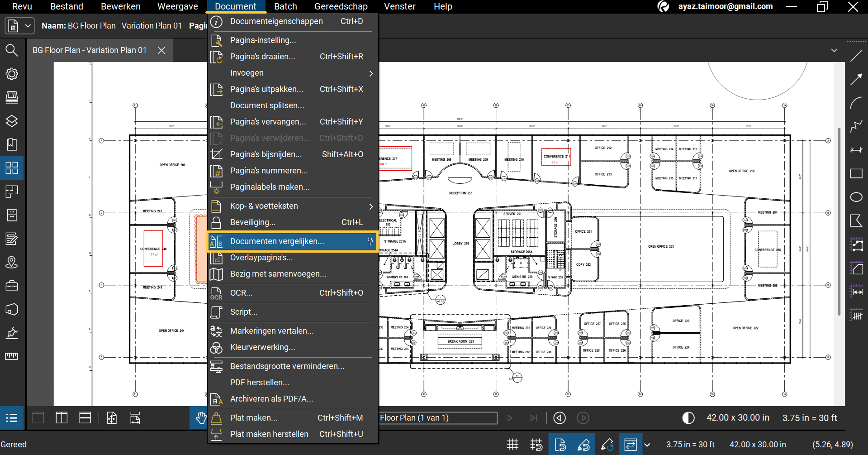
Task: Toggle the Pan hand tool
Action: point(201,418)
